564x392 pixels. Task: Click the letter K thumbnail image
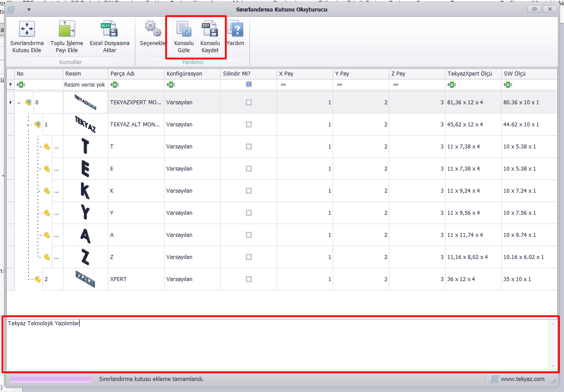tap(86, 191)
